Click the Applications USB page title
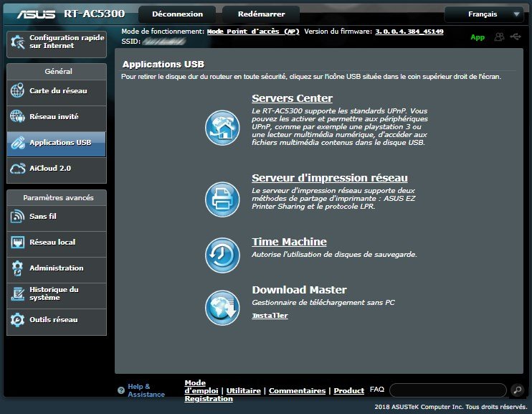The height and width of the screenshot is (414, 532). pyautogui.click(x=163, y=64)
